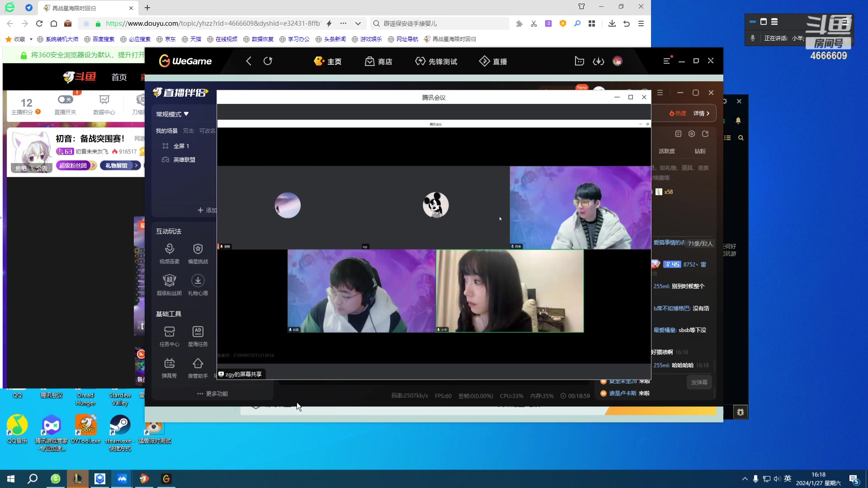Select 英雄联盟 scene in list

(184, 160)
